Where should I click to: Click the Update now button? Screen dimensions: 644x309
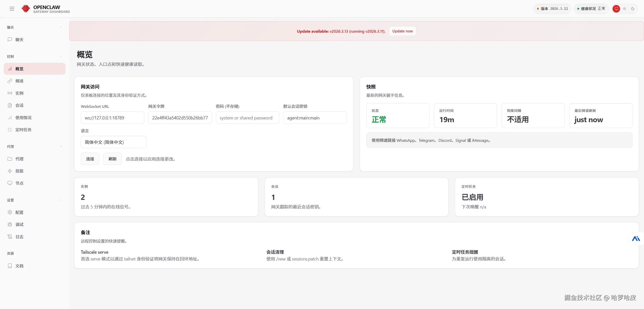coord(402,31)
